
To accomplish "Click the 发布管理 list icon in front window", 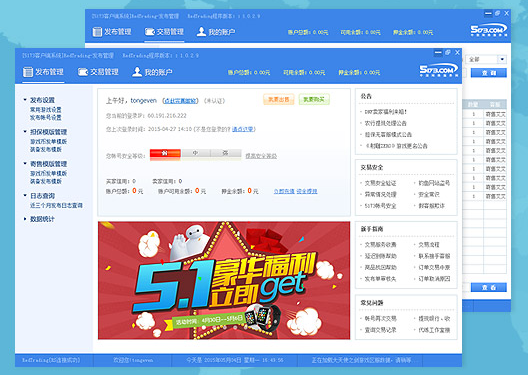I will 28,72.
